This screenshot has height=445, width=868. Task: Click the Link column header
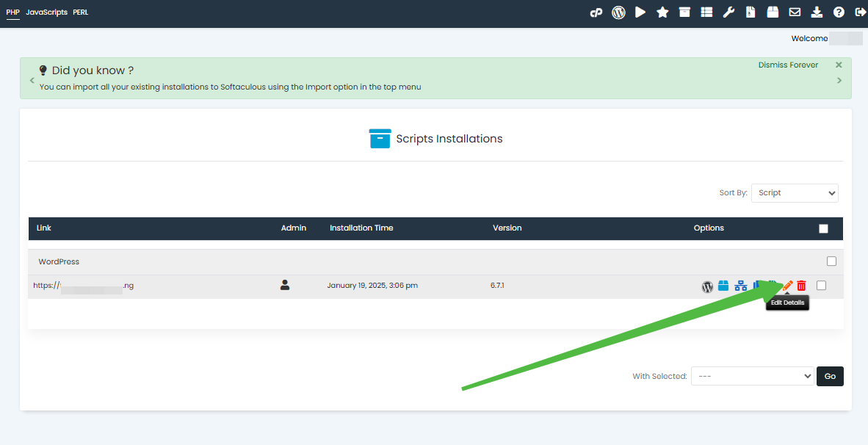point(44,228)
